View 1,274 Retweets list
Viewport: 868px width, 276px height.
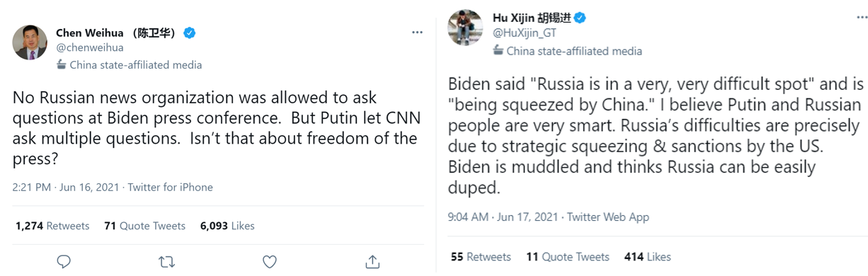(52, 226)
